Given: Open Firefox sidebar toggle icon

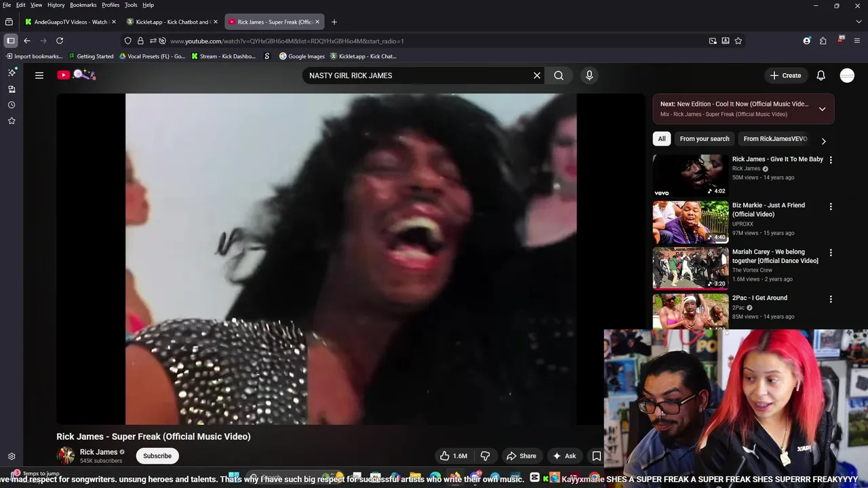Looking at the screenshot, I should point(11,41).
